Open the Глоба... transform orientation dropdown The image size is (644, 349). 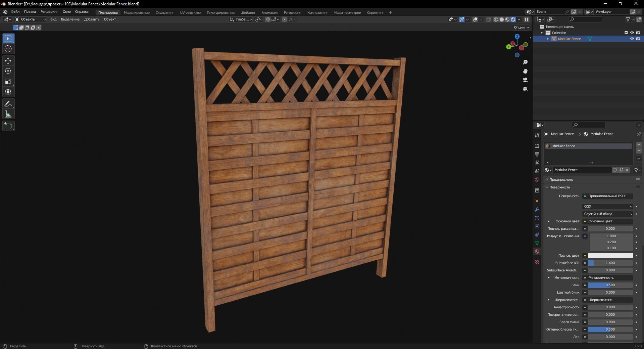[x=241, y=19]
